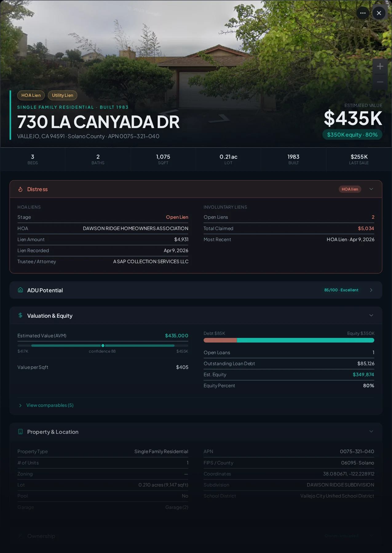The height and width of the screenshot is (553, 392).
Task: Click the Open Liens count 2
Action: [373, 217]
